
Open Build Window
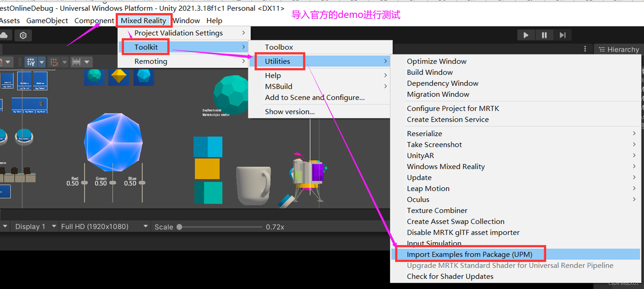tap(516, 72)
